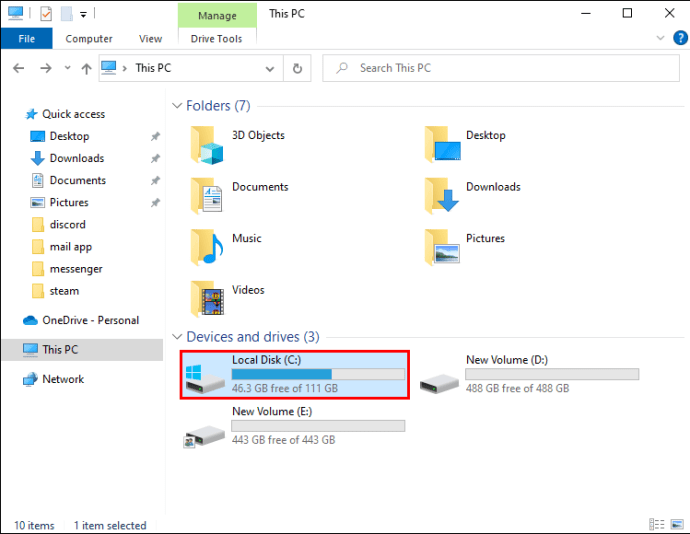Refresh the This PC view
Image resolution: width=690 pixels, height=534 pixels.
point(297,68)
